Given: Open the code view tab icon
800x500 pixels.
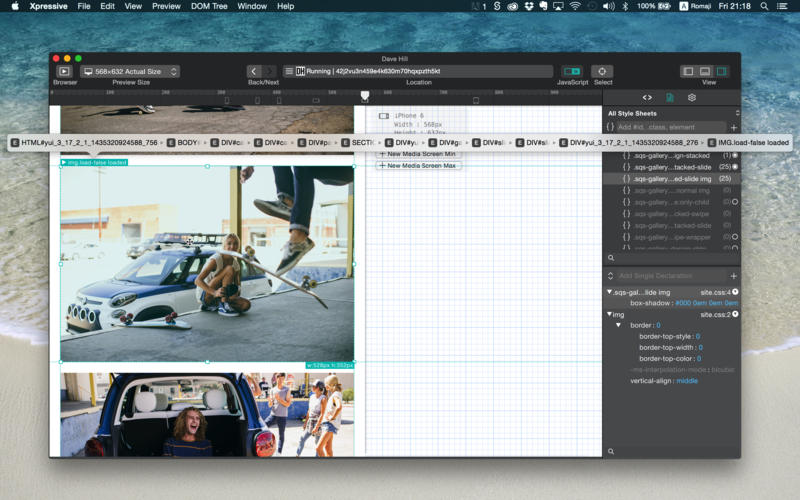Looking at the screenshot, I should coord(647,98).
